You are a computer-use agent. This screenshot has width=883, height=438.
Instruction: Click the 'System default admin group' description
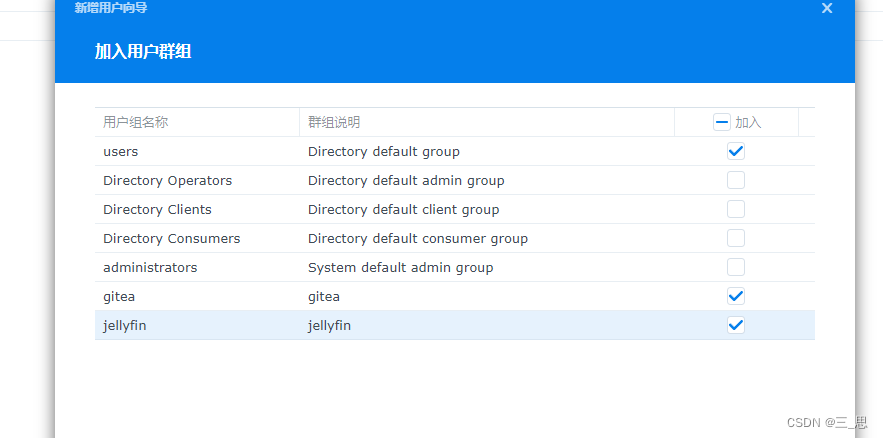click(x=400, y=268)
